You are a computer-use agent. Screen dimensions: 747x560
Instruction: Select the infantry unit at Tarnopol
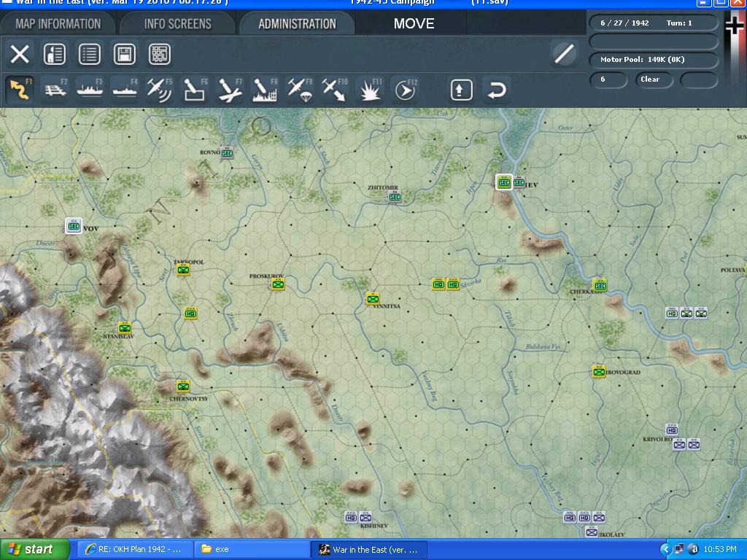click(183, 270)
